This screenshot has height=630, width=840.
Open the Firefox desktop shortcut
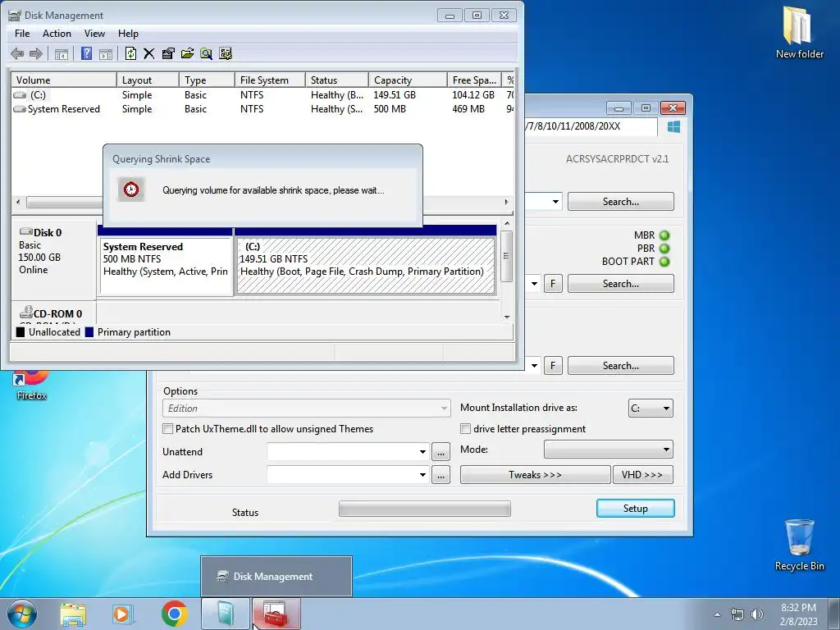(x=32, y=385)
